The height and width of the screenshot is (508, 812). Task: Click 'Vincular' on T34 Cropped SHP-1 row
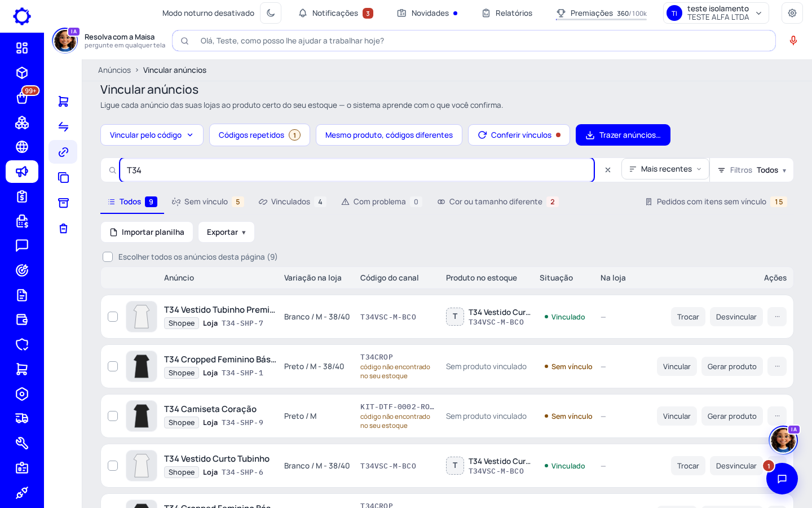tap(677, 366)
